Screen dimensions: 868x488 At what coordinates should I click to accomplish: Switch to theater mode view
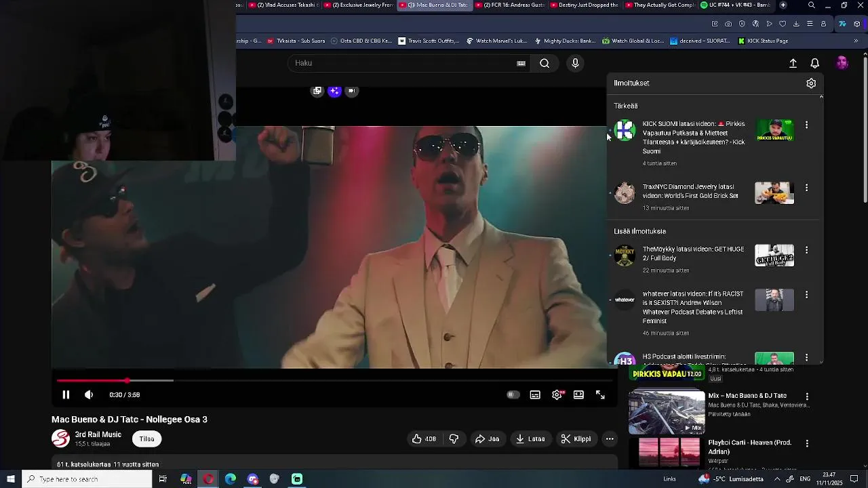tap(578, 394)
